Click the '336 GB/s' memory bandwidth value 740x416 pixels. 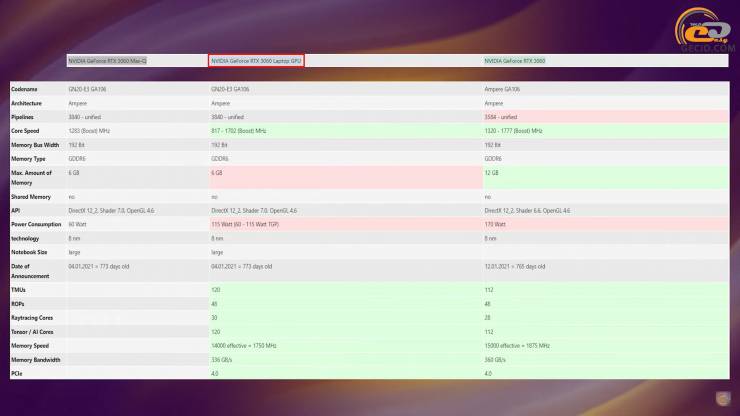221,360
